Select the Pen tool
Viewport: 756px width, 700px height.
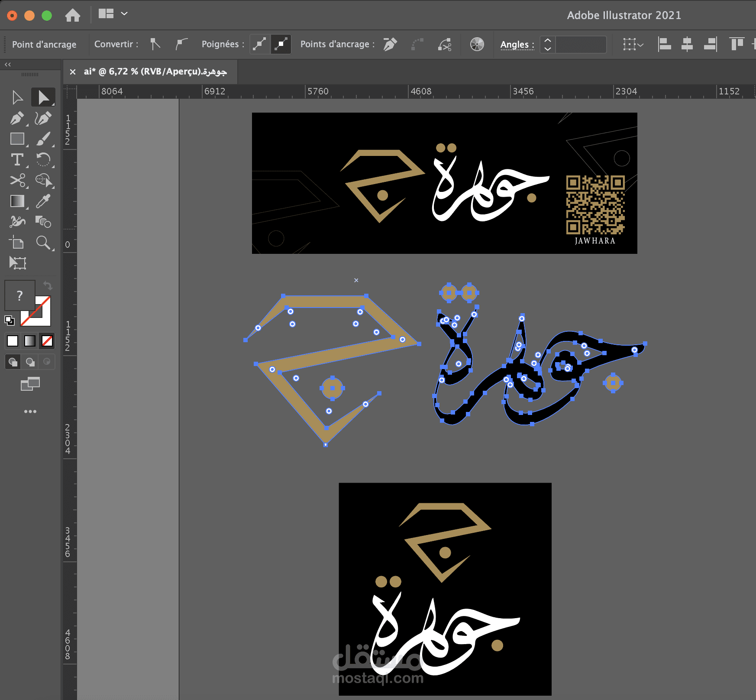point(17,118)
